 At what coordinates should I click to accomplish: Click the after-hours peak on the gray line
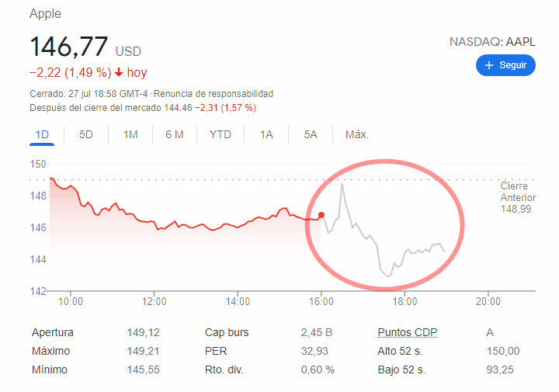342,183
